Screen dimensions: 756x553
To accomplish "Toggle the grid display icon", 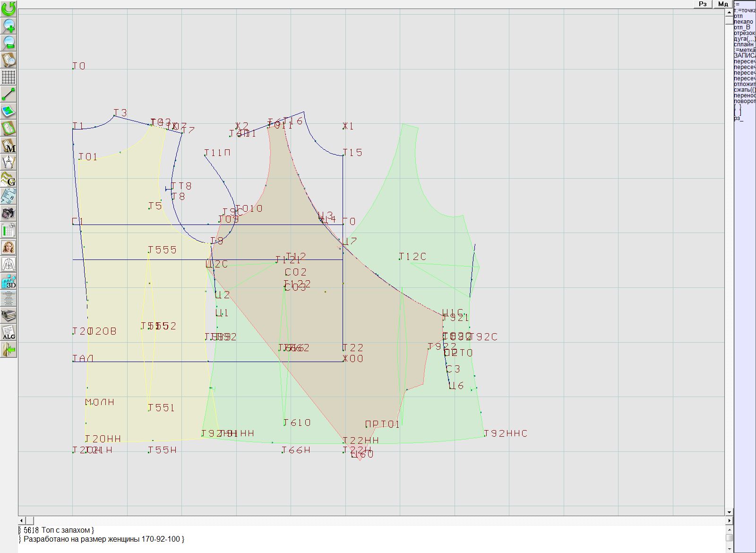I will [x=9, y=77].
